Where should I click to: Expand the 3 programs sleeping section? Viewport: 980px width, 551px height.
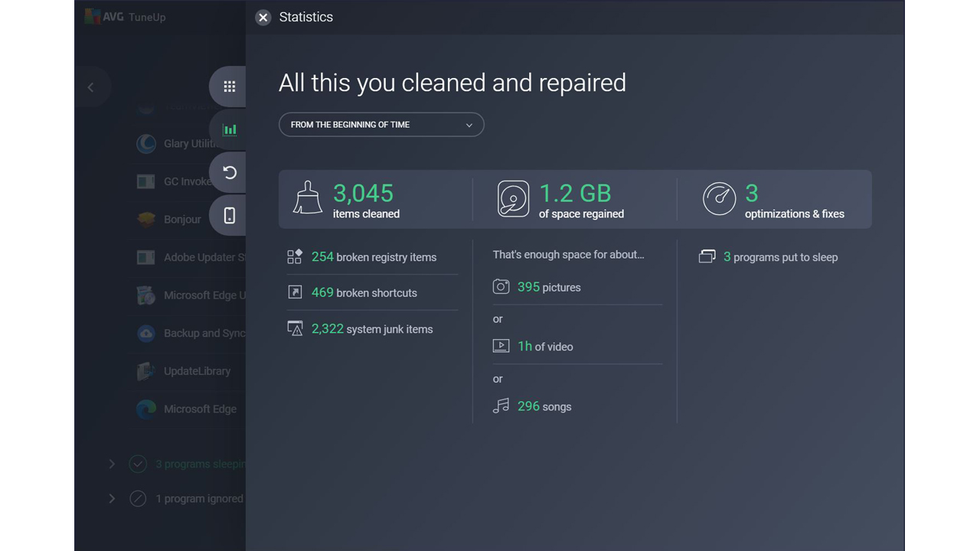click(x=112, y=464)
